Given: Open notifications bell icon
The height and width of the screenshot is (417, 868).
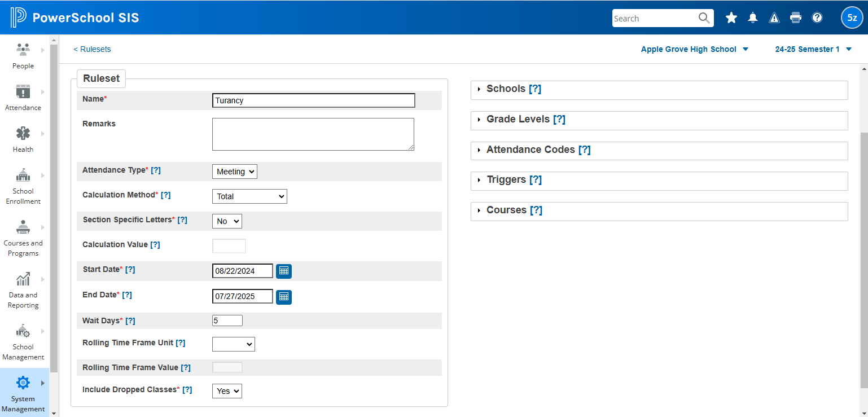Looking at the screenshot, I should pos(753,18).
